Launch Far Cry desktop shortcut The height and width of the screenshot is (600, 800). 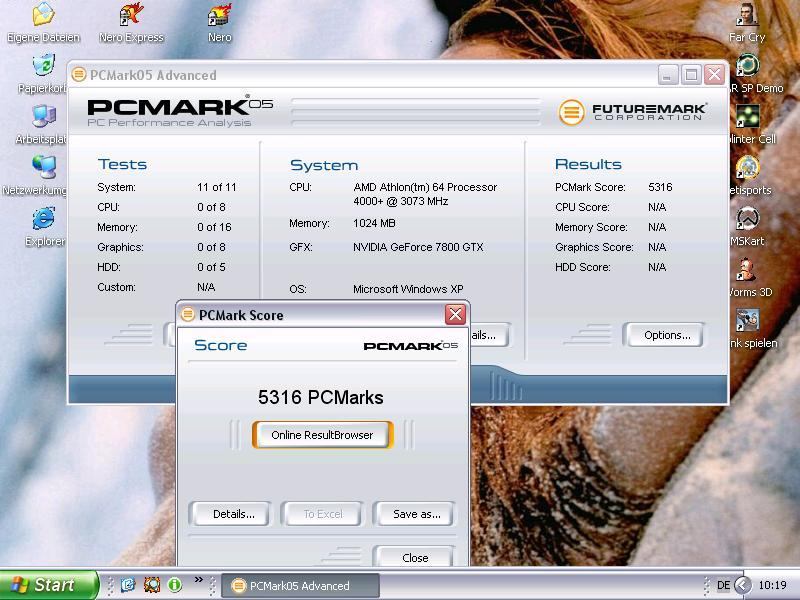point(747,21)
